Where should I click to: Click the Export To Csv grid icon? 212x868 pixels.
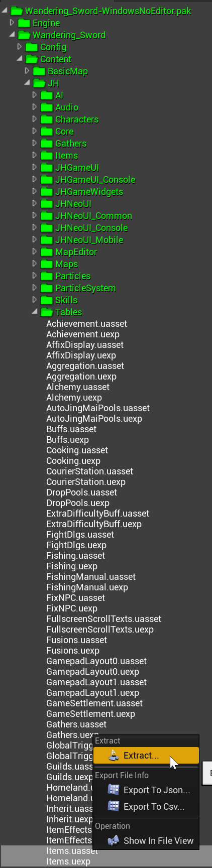(114, 806)
